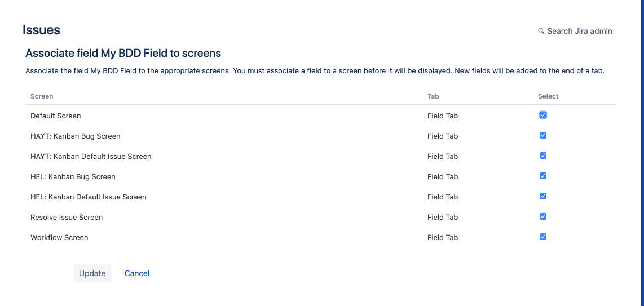
Task: Click the Cancel link
Action: tap(137, 273)
